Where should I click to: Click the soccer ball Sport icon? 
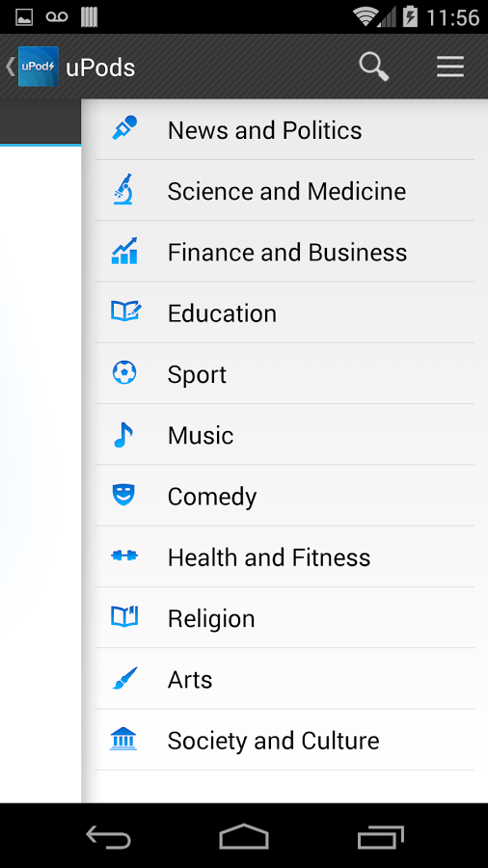tap(124, 372)
